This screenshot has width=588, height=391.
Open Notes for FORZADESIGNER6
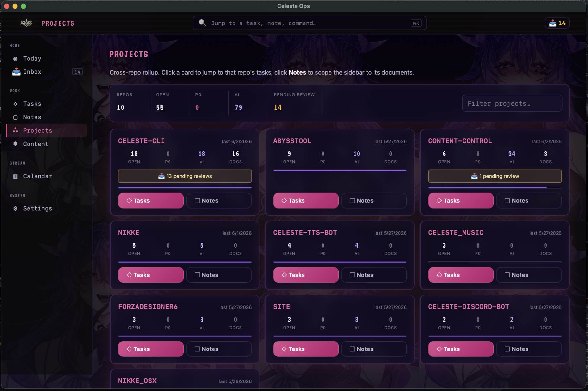click(x=219, y=349)
